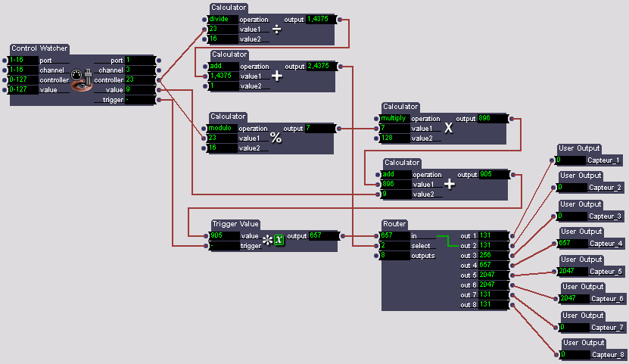
Task: Click the Router out 5 output port dot
Action: 512,275
